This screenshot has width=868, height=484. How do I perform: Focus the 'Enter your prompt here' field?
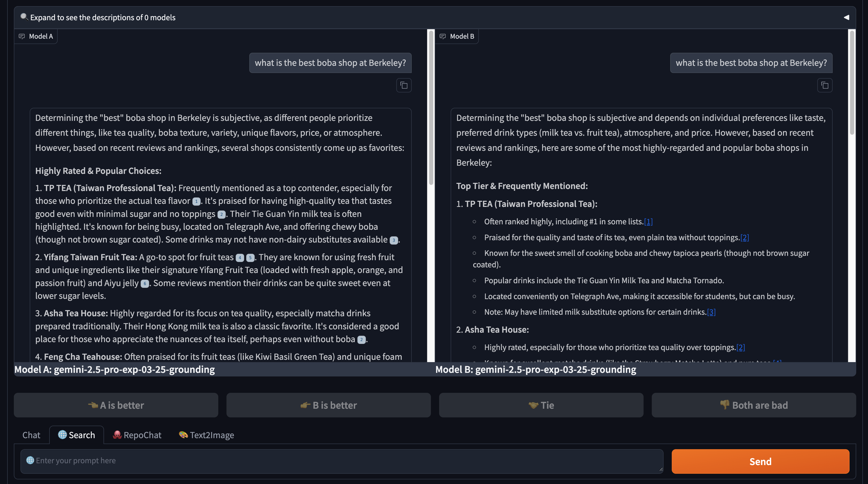click(x=342, y=461)
